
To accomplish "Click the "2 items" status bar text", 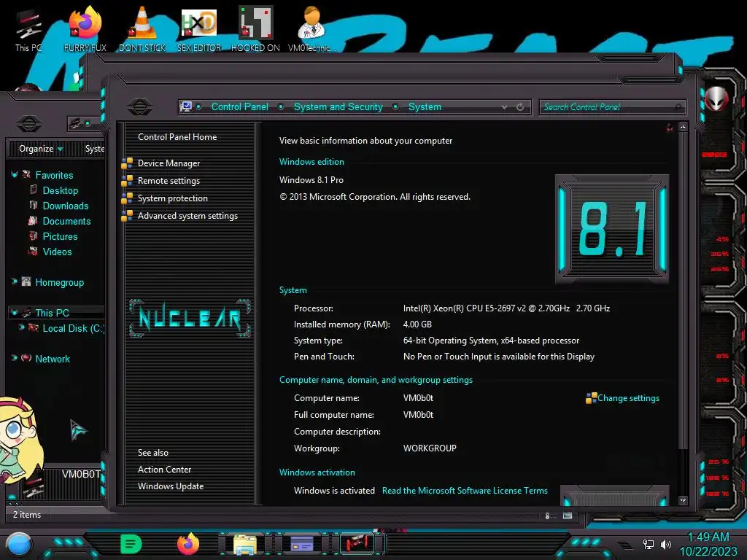I will (27, 515).
